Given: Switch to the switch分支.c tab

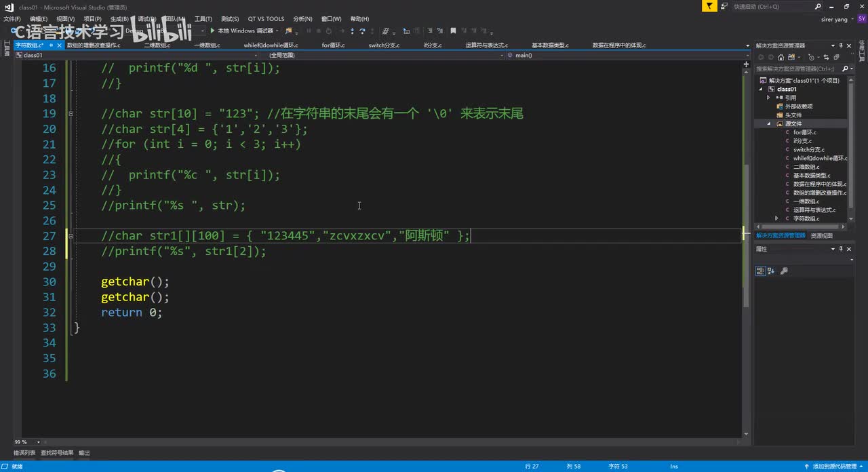Looking at the screenshot, I should tap(384, 45).
